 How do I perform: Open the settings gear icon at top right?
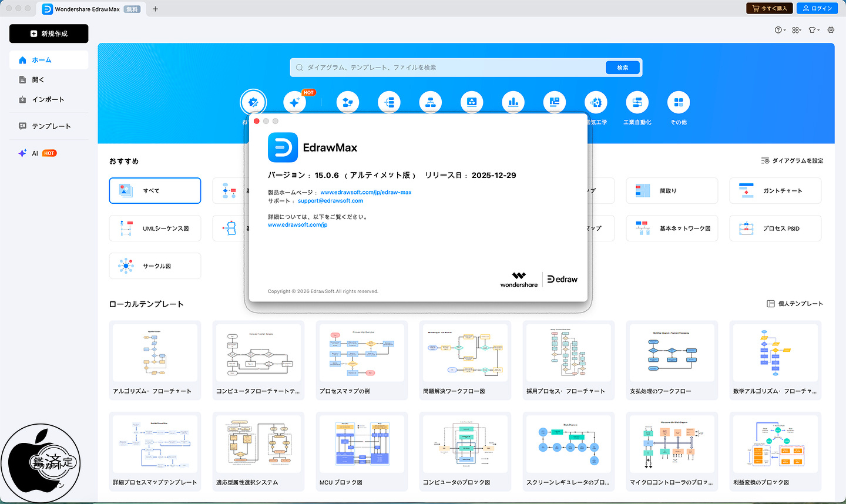pyautogui.click(x=831, y=30)
